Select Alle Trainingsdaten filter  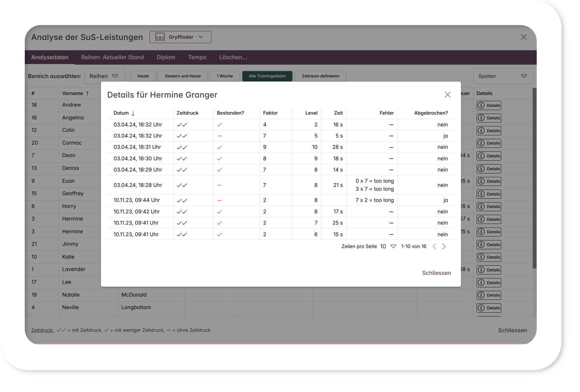[267, 76]
